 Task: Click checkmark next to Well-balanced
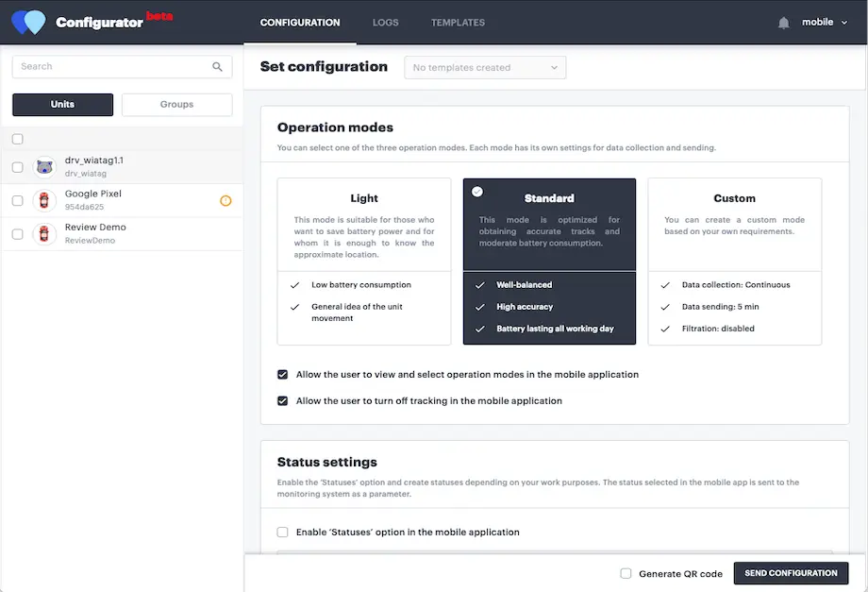click(x=480, y=285)
